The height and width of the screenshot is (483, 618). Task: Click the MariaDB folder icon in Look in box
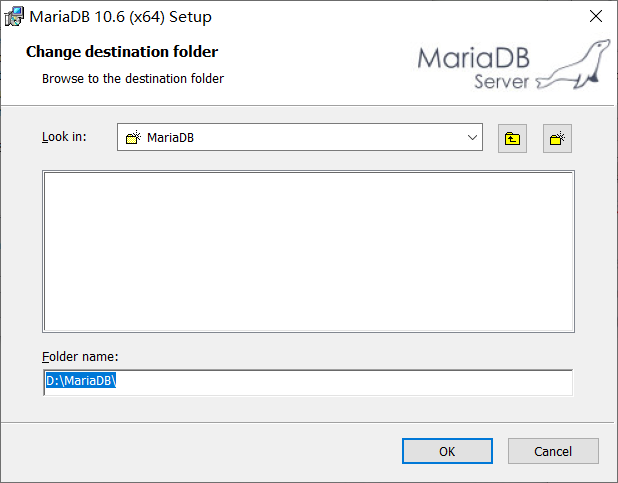[133, 137]
